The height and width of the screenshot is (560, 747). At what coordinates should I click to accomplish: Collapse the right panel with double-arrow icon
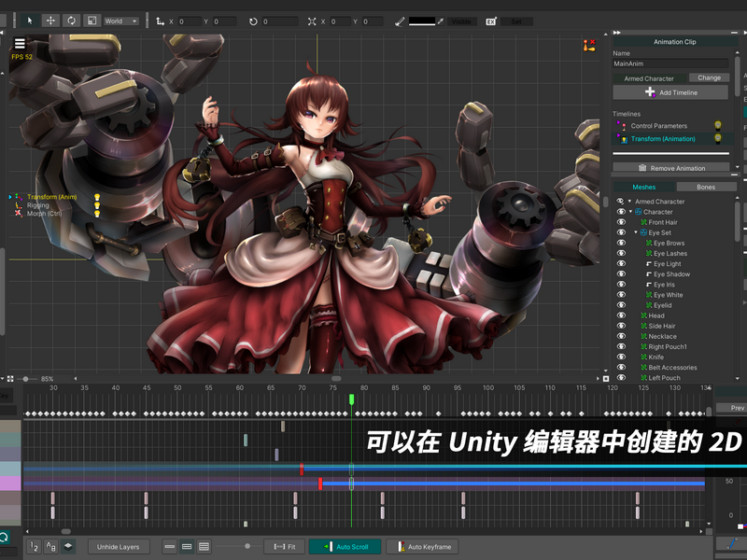(617, 33)
